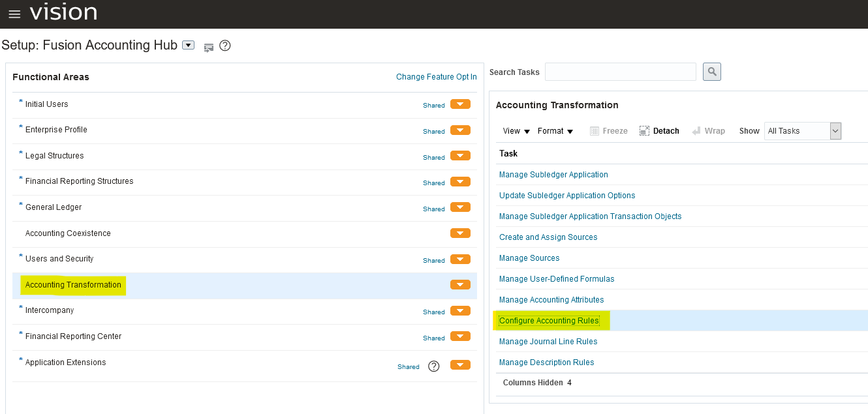Open the Format menu
The image size is (868, 414).
pyautogui.click(x=555, y=131)
